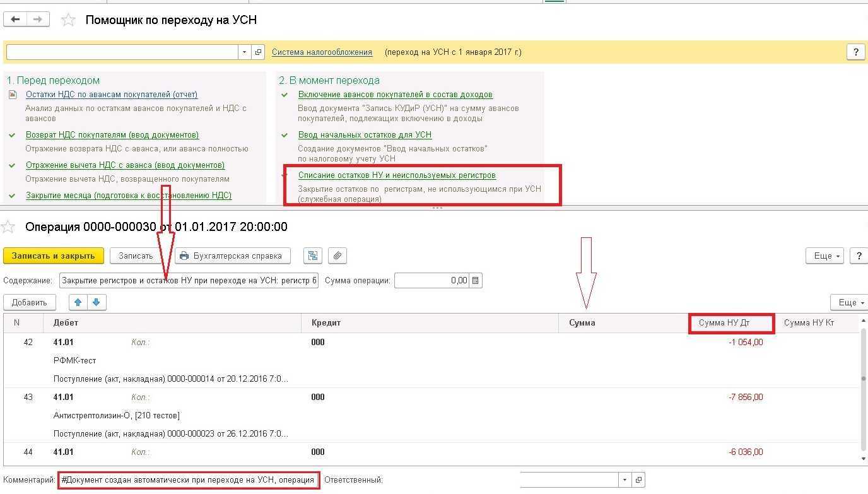Open the table Еще menu
Screen dimensions: 868x494
tap(850, 302)
